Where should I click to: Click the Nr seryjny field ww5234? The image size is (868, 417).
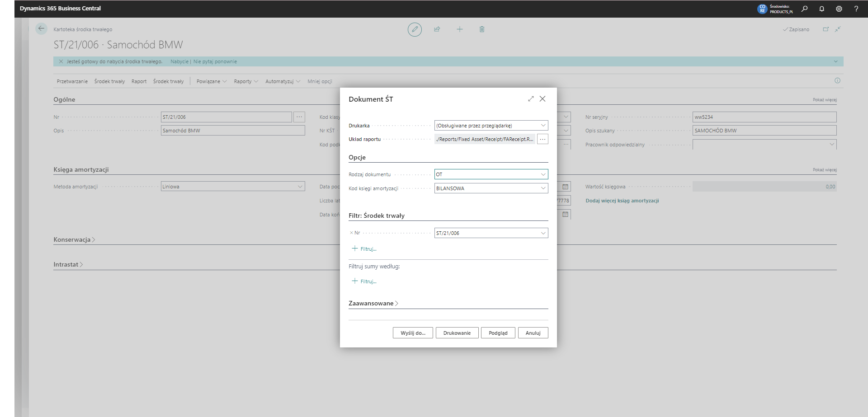pyautogui.click(x=764, y=117)
